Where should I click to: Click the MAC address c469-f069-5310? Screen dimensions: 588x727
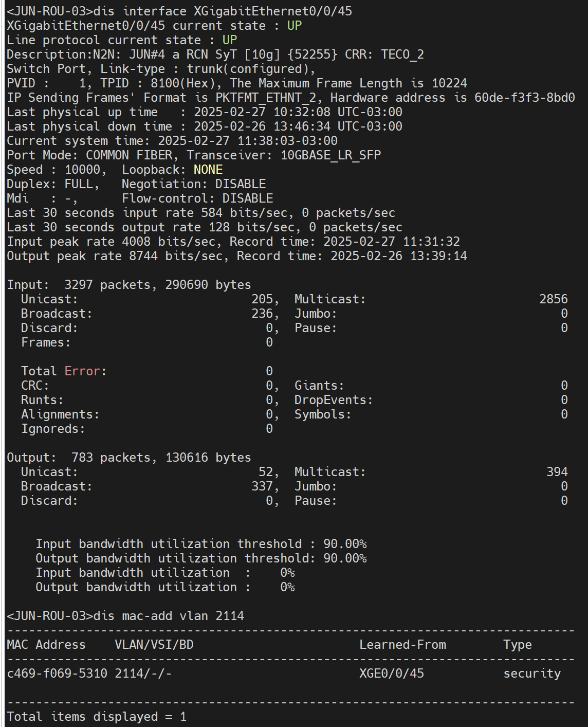point(57,674)
